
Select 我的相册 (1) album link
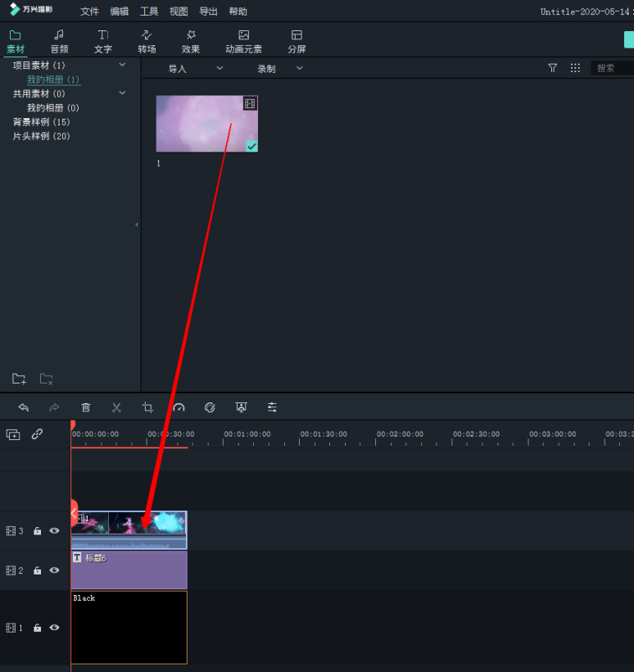pyautogui.click(x=53, y=79)
